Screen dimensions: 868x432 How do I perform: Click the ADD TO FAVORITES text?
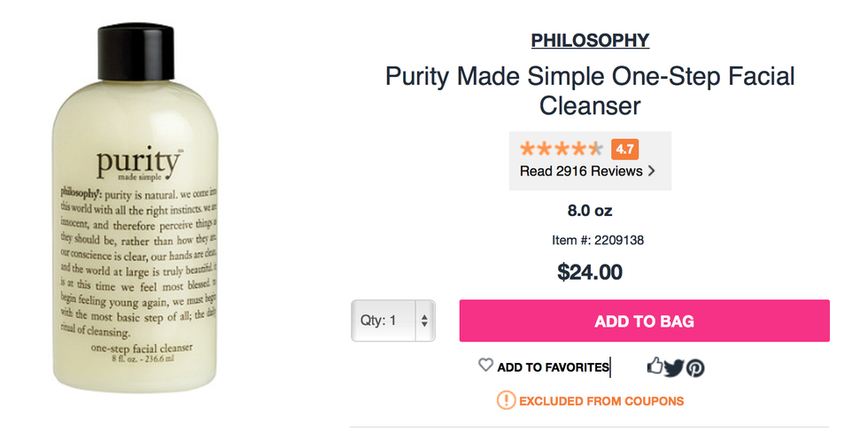coord(553,366)
